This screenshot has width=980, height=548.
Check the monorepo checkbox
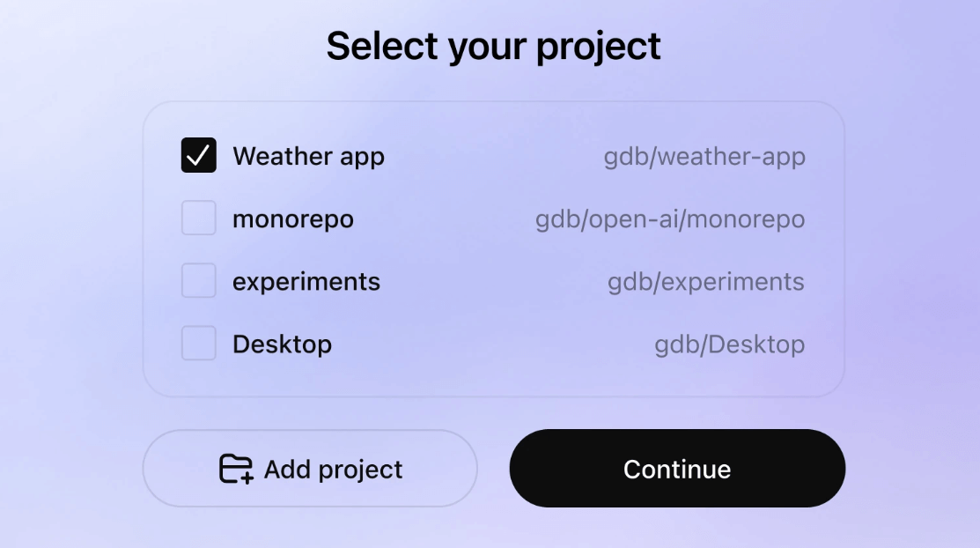pyautogui.click(x=199, y=218)
